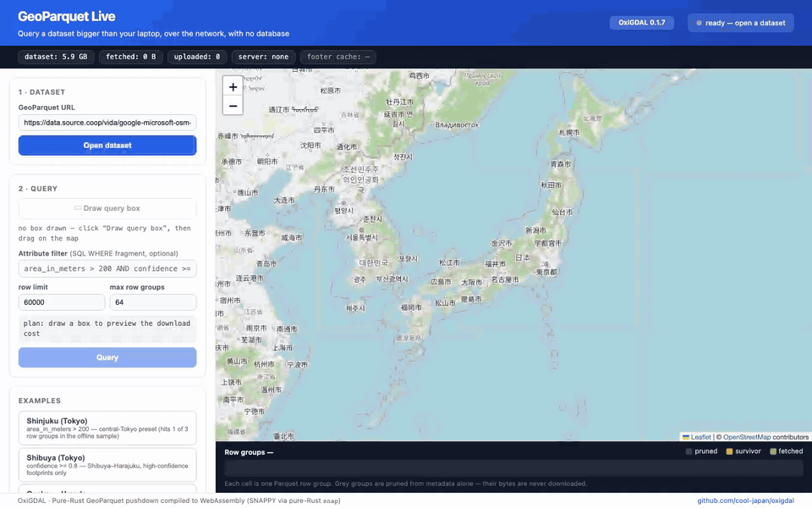This screenshot has height=508, width=812.
Task: Focus the GeoParquet URL field
Action: coord(107,122)
